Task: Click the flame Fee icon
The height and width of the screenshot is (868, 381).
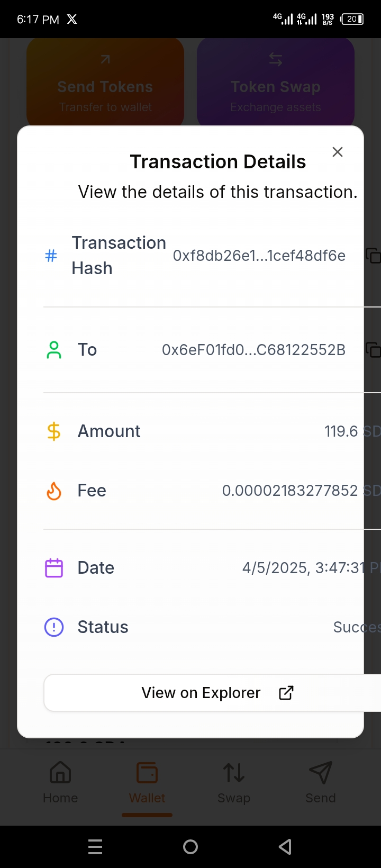Action: click(54, 491)
